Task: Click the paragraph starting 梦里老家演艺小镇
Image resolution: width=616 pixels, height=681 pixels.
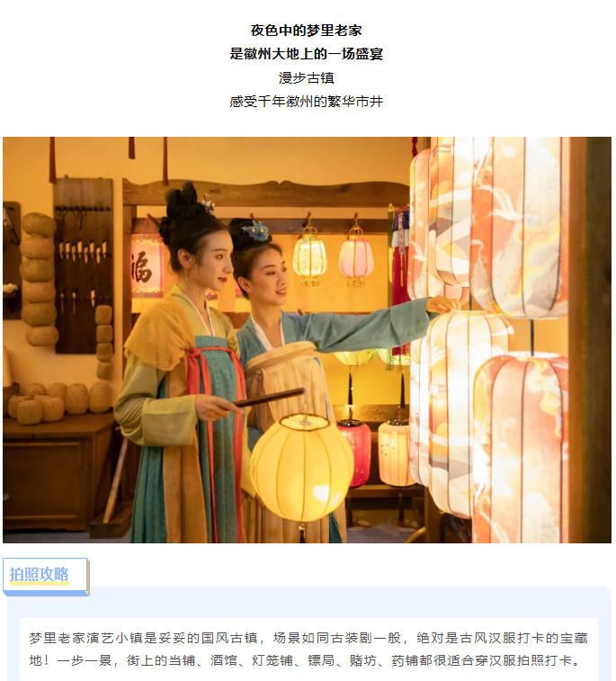Action: [x=308, y=650]
